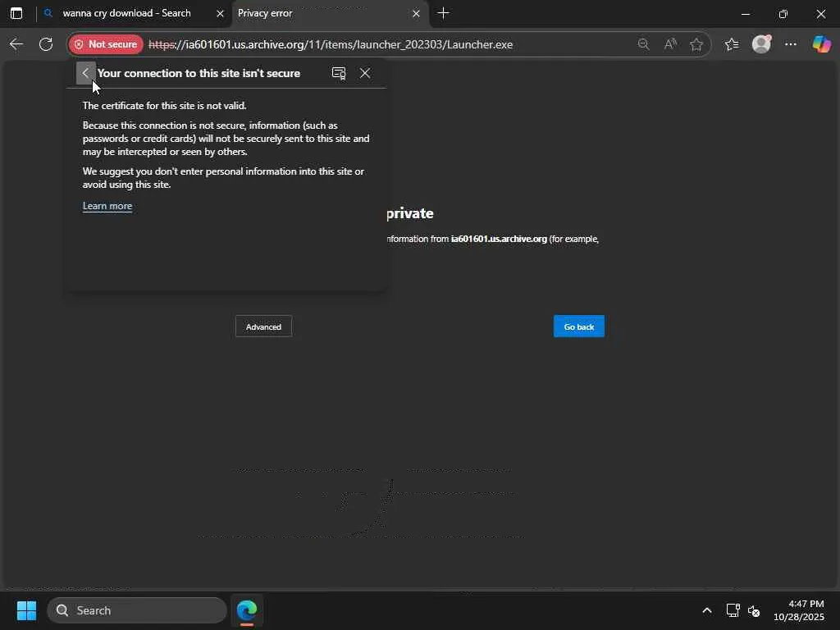Open a new tab with plus icon
Screen dimensions: 840x630
(x=443, y=13)
